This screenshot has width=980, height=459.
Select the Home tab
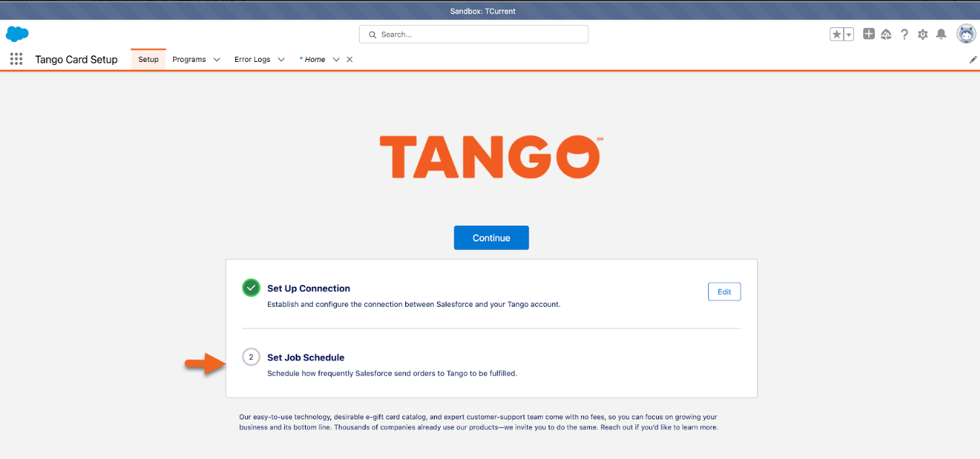[316, 59]
